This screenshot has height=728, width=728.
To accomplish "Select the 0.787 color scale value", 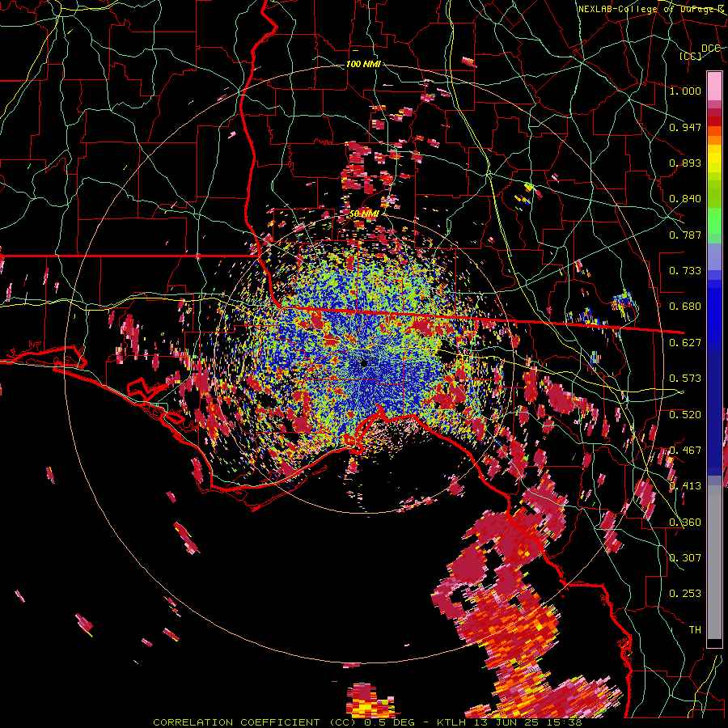I will pos(685,235).
